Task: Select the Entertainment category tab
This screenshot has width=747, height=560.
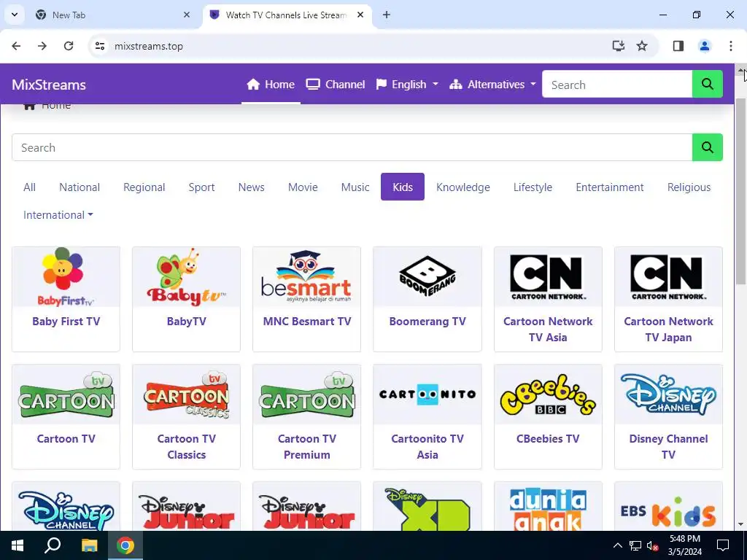Action: (610, 187)
